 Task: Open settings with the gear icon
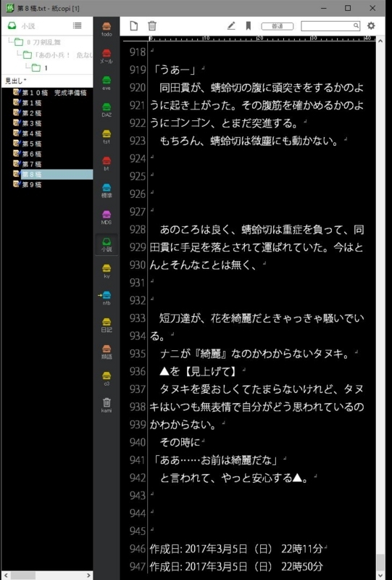[371, 25]
